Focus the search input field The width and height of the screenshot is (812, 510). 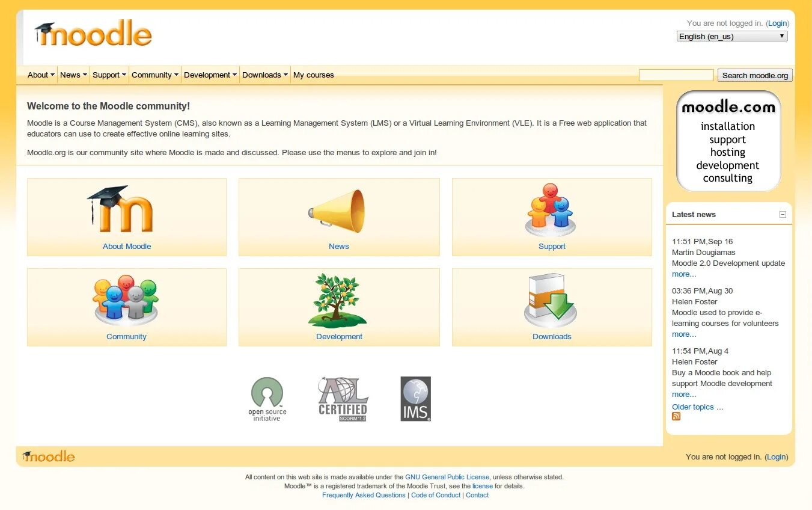click(676, 75)
